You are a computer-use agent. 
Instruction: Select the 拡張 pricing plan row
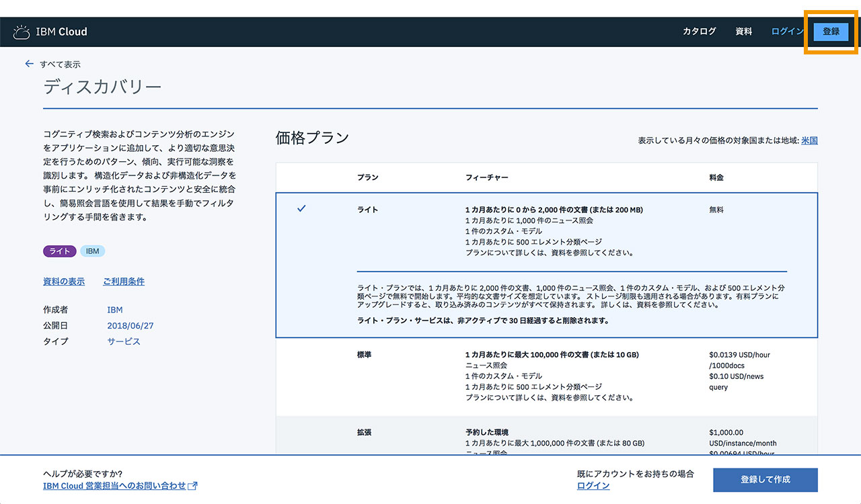(546, 435)
